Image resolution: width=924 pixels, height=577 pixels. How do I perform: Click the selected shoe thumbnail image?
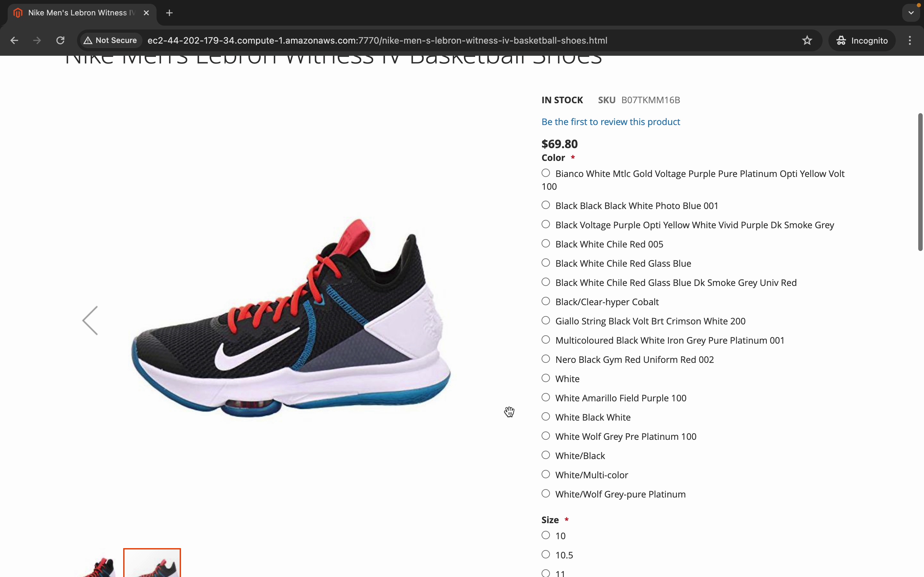pos(152,563)
